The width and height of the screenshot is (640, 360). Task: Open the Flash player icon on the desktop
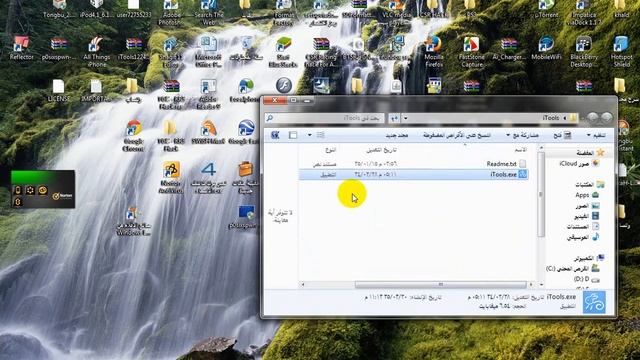pyautogui.click(x=284, y=86)
